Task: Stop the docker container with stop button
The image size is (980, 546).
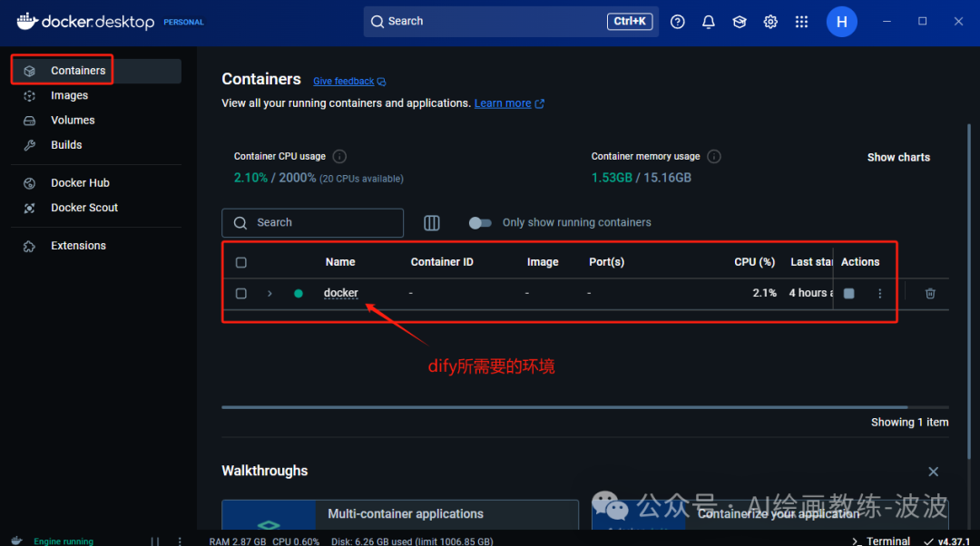Action: (x=848, y=294)
